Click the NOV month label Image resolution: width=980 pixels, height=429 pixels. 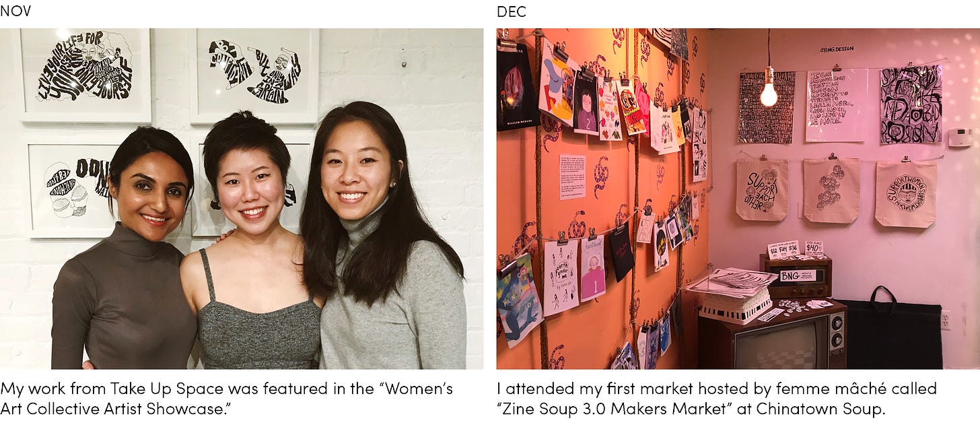click(x=15, y=11)
